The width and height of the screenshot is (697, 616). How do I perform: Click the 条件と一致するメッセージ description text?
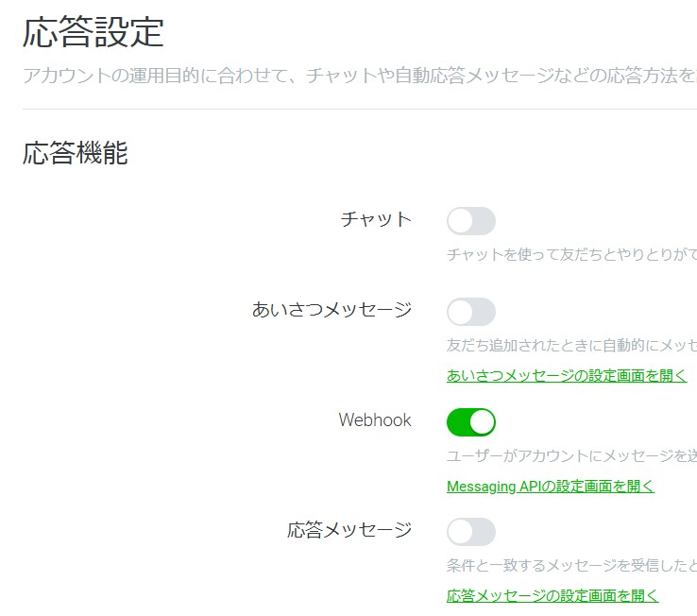[x=571, y=565]
